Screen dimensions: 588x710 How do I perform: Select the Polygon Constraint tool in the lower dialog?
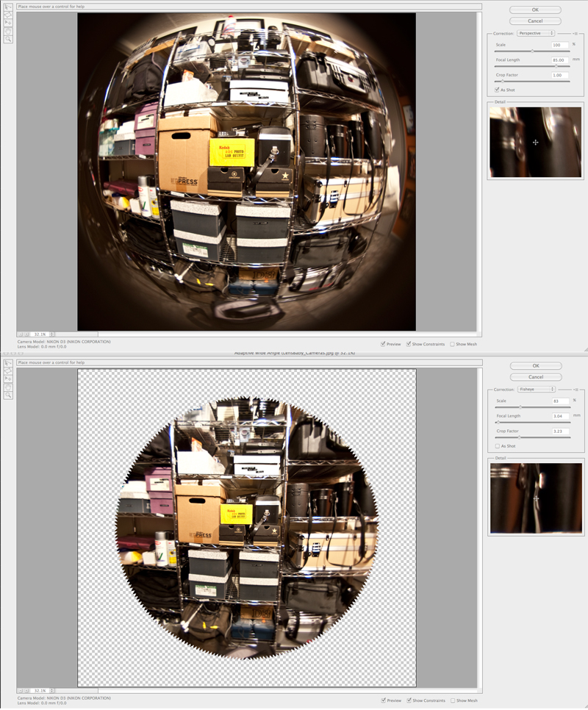[8, 371]
